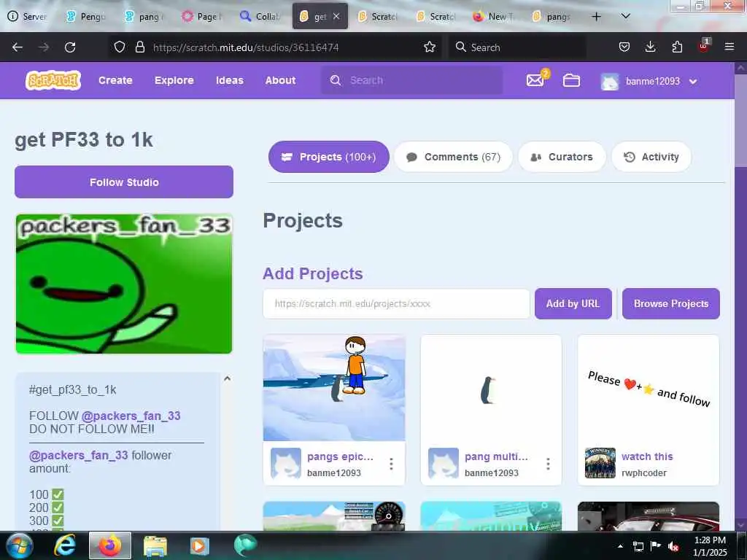The height and width of the screenshot is (560, 747).
Task: Open options for pang multi project
Action: coord(548,464)
